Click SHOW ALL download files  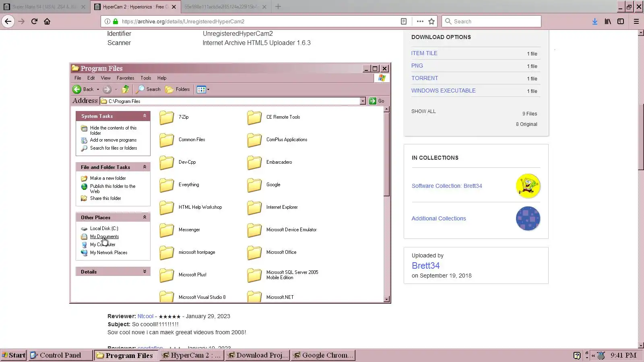(423, 111)
